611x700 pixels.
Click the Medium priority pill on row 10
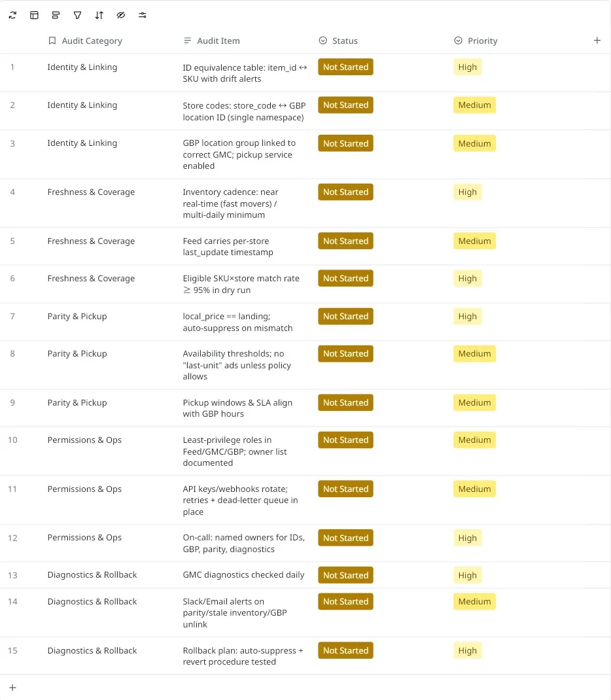[x=474, y=440]
